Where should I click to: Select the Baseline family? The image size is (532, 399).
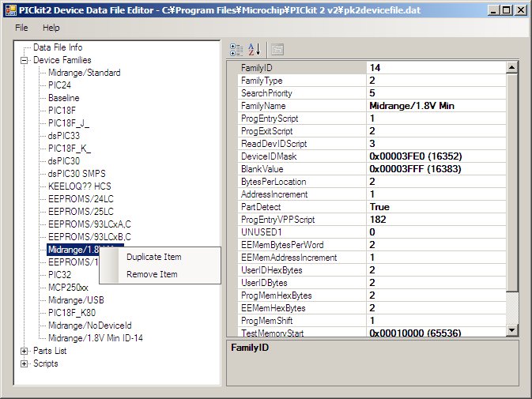[x=64, y=98]
